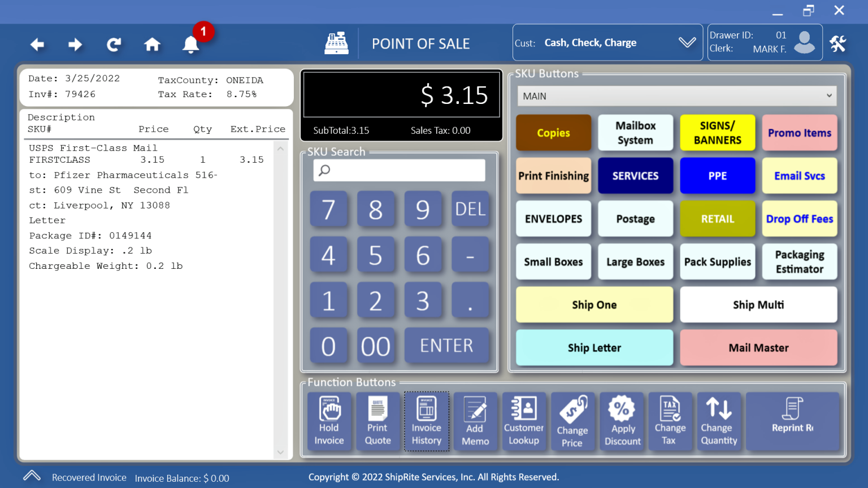Click the Change Price icon
Viewport: 868px width, 488px height.
point(573,421)
